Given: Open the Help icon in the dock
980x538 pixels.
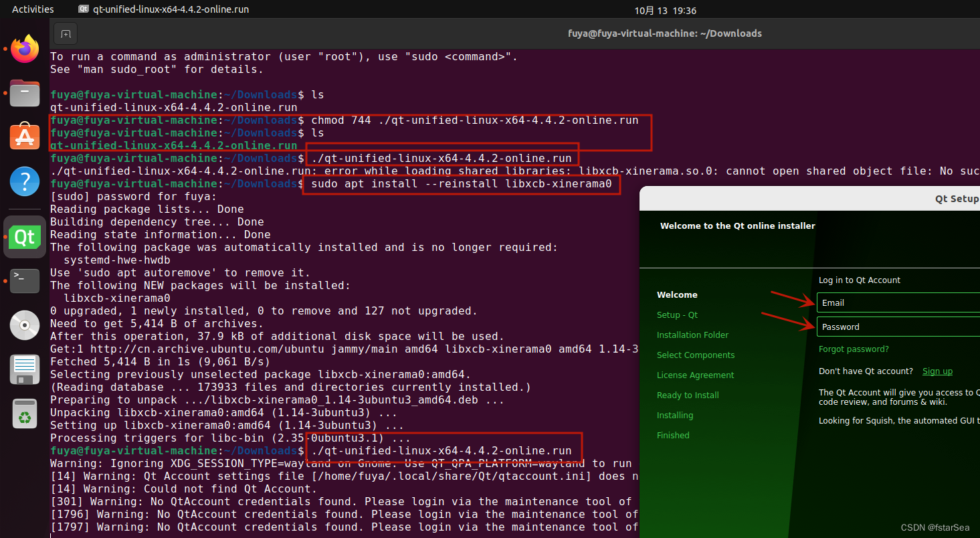Looking at the screenshot, I should (25, 181).
